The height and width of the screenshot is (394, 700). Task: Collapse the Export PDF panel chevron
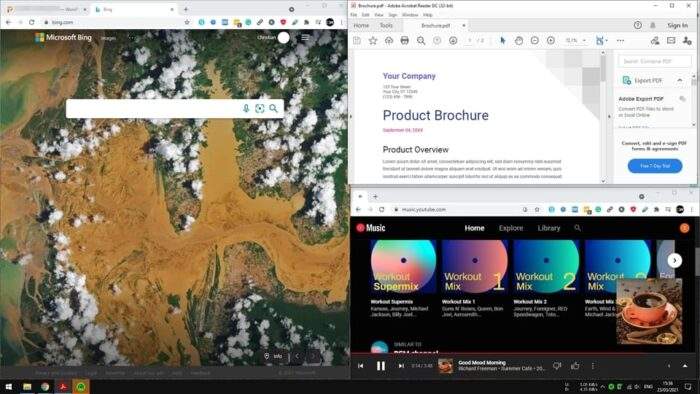[x=679, y=80]
